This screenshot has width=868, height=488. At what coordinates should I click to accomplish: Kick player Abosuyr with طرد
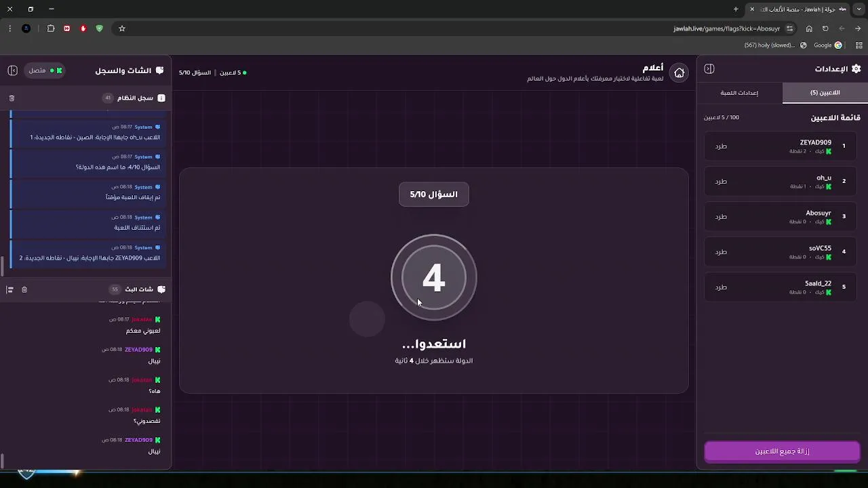click(x=721, y=217)
